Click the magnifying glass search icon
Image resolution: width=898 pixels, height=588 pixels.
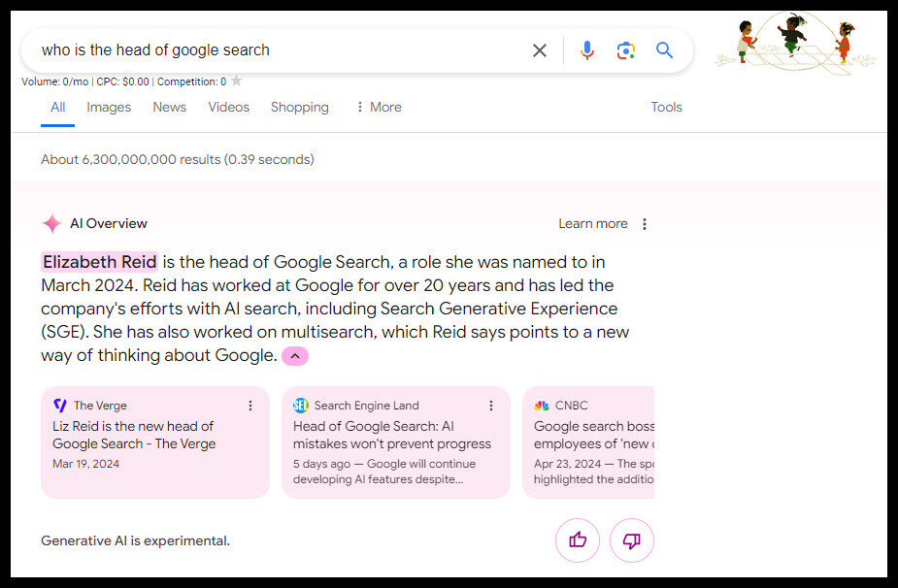(x=664, y=49)
